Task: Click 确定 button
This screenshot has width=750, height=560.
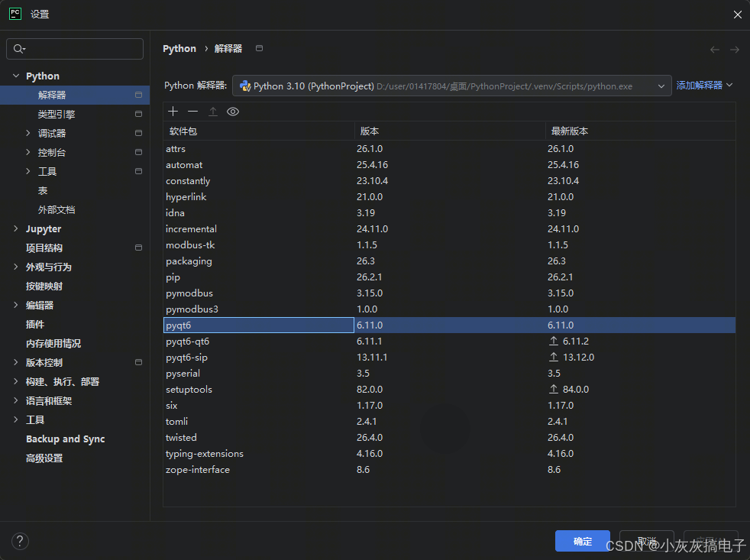Action: (583, 542)
